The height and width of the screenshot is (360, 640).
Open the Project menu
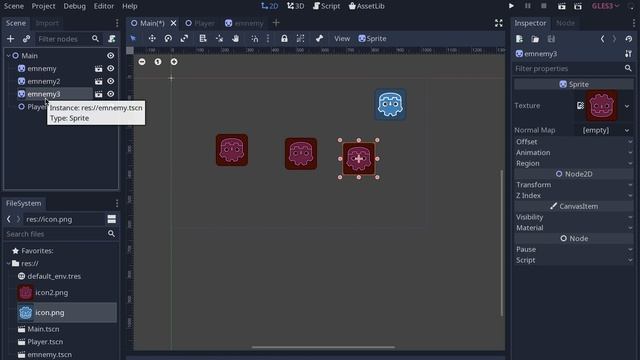tap(43, 6)
